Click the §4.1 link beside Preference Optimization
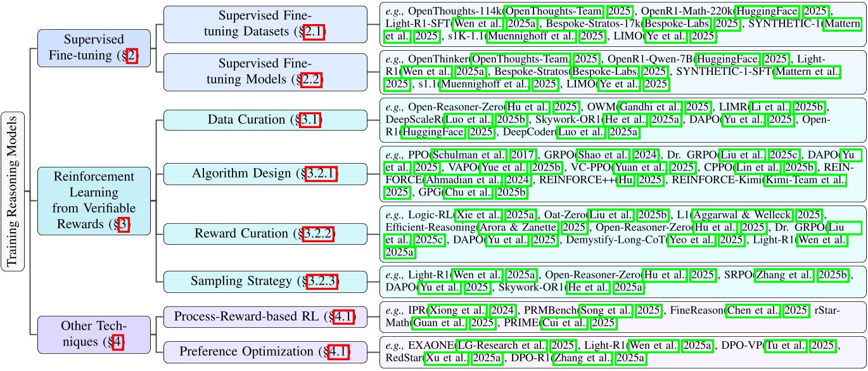The height and width of the screenshot is (371, 868). coord(339,351)
